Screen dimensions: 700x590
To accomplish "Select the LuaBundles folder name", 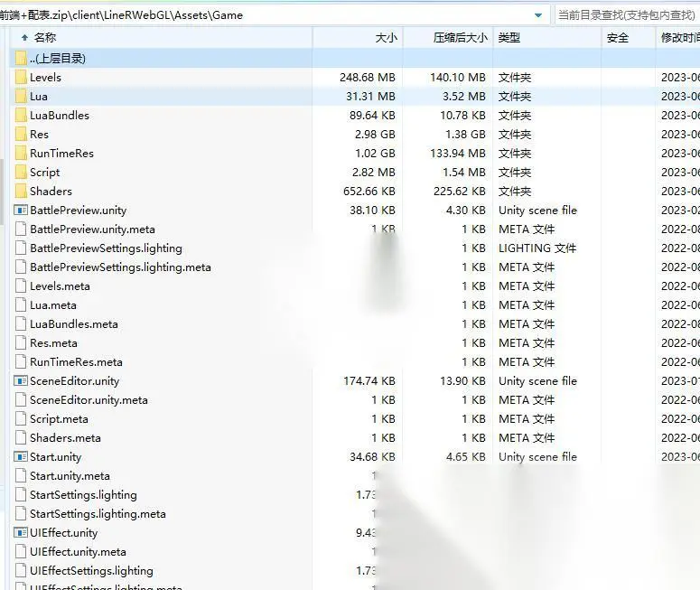I will (x=60, y=116).
